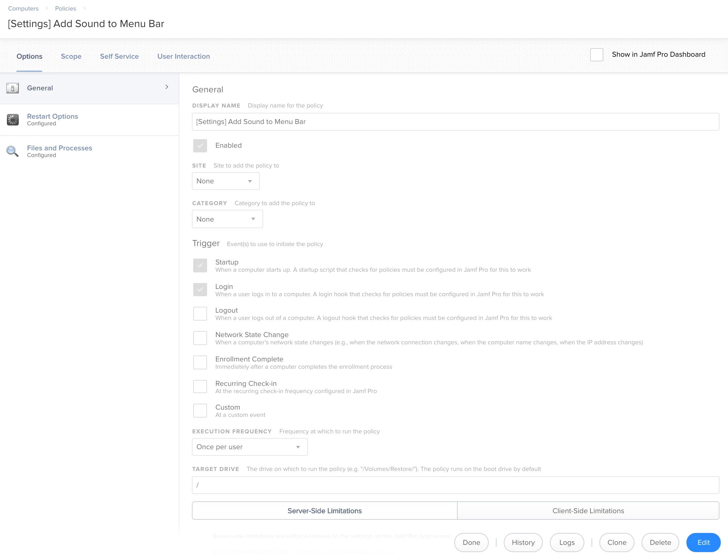The height and width of the screenshot is (560, 728).
Task: Open the Self Service tab
Action: pos(119,56)
